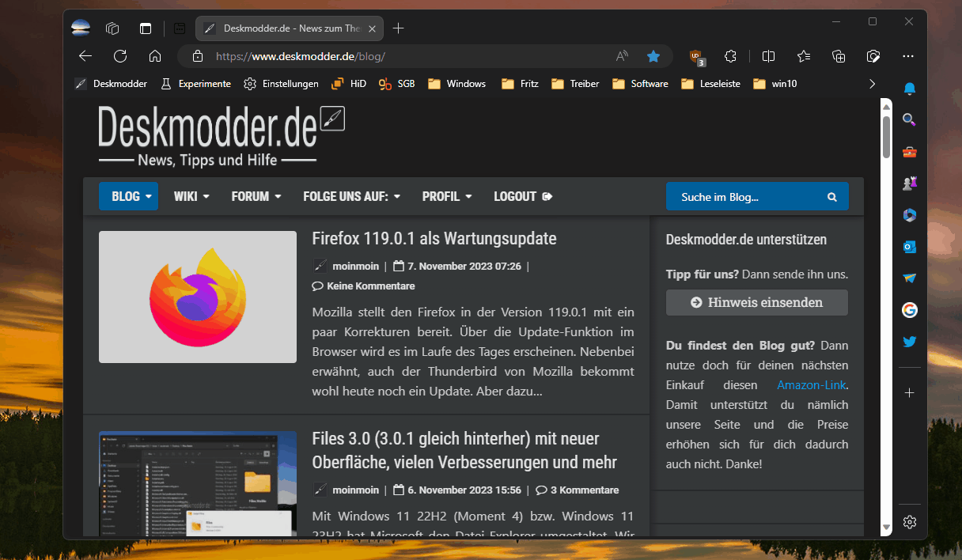Open the sidebar notifications bell icon
The height and width of the screenshot is (560, 962).
[910, 89]
